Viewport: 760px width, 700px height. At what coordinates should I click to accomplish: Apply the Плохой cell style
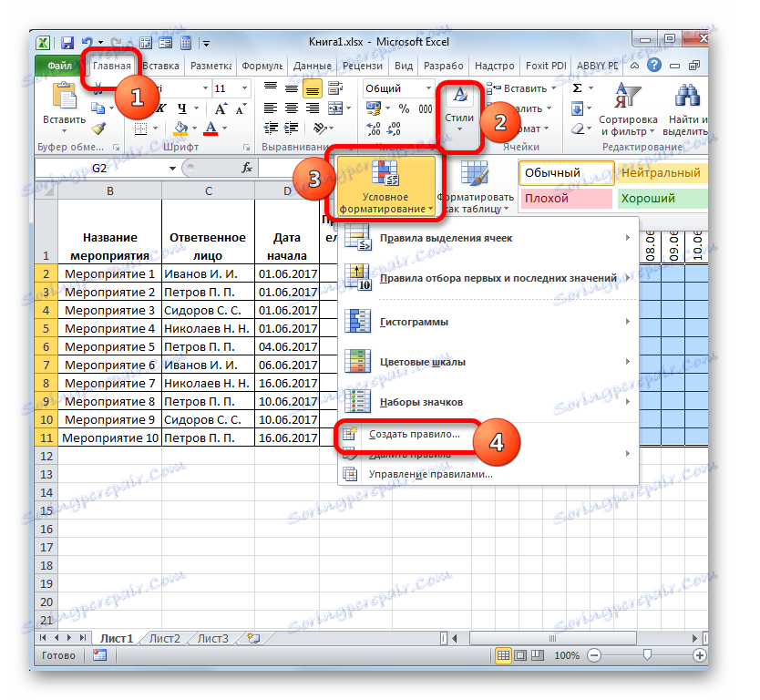coord(566,199)
